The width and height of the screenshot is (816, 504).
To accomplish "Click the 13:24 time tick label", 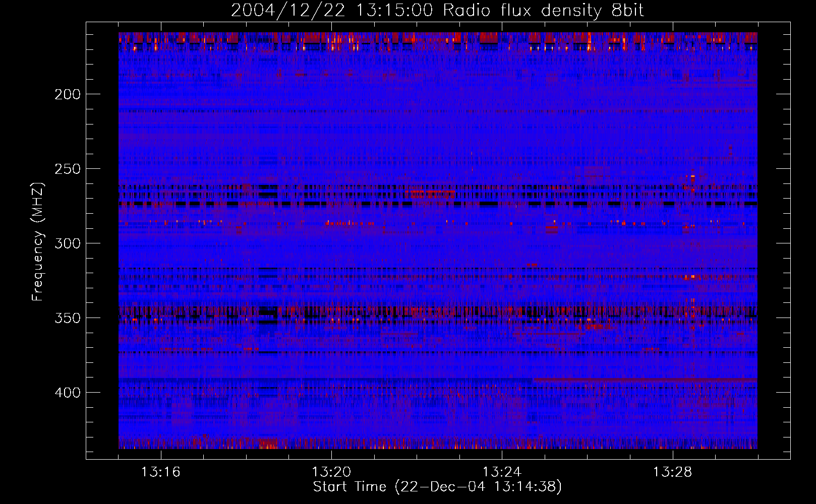I will pos(502,472).
